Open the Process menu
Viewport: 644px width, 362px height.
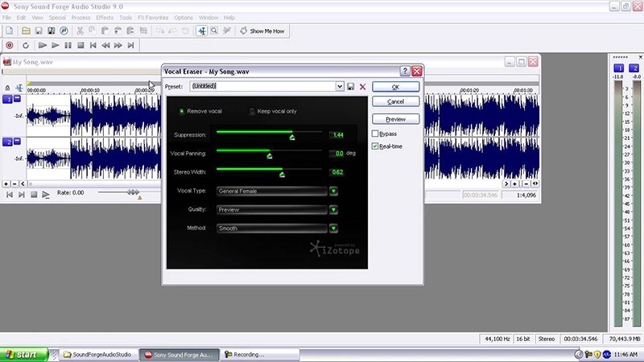pos(80,18)
